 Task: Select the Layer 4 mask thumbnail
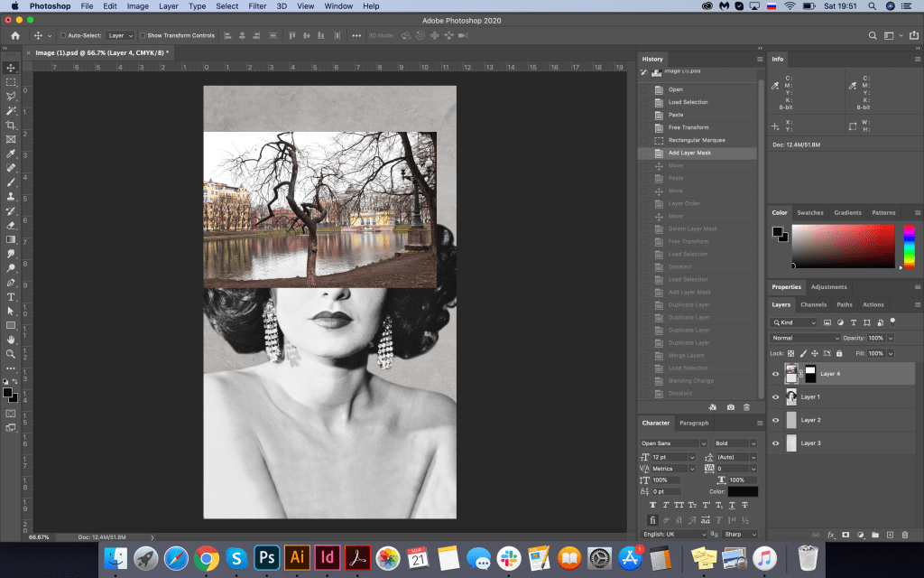(809, 373)
